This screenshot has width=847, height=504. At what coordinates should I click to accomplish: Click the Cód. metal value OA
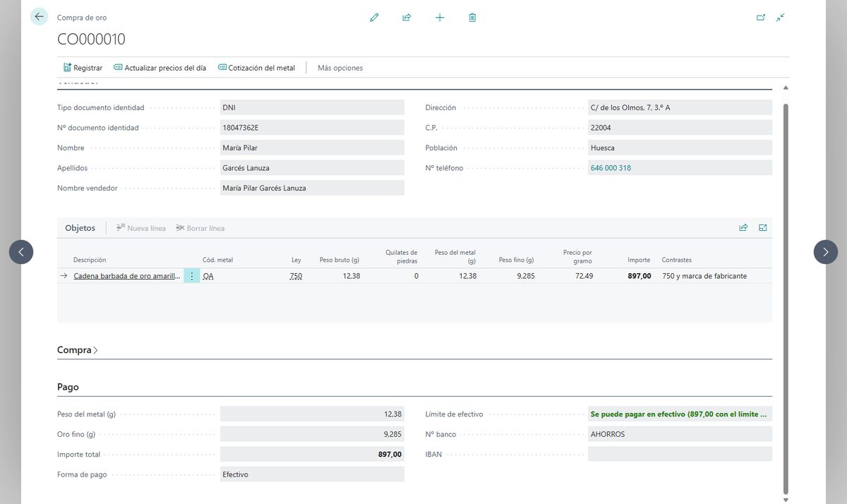[x=208, y=276]
